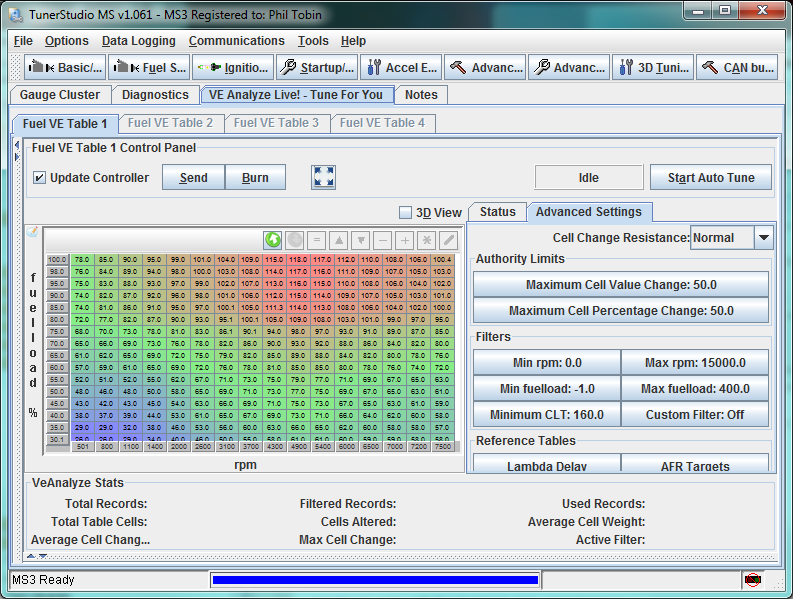The image size is (793, 599).
Task: Click the Burn button
Action: (255, 178)
